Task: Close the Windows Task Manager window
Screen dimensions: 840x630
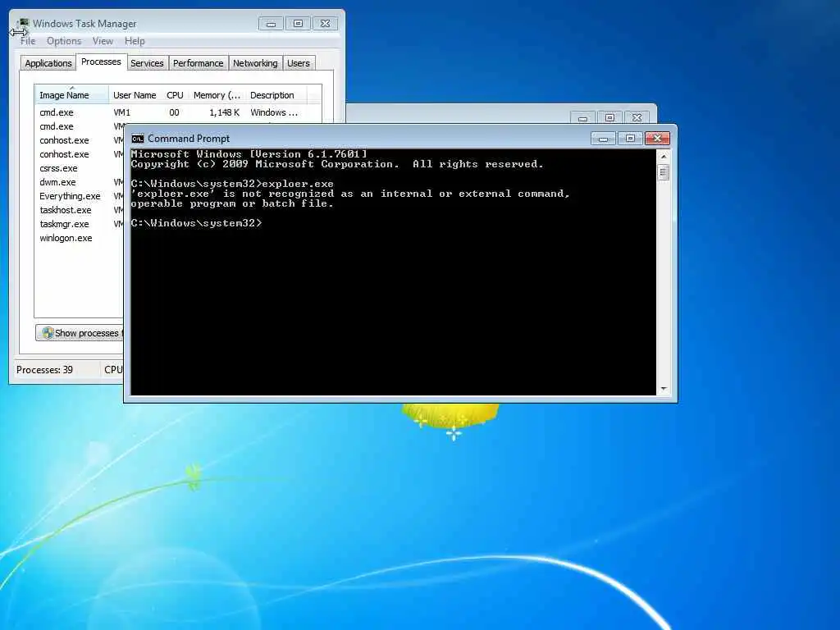Action: tap(325, 24)
